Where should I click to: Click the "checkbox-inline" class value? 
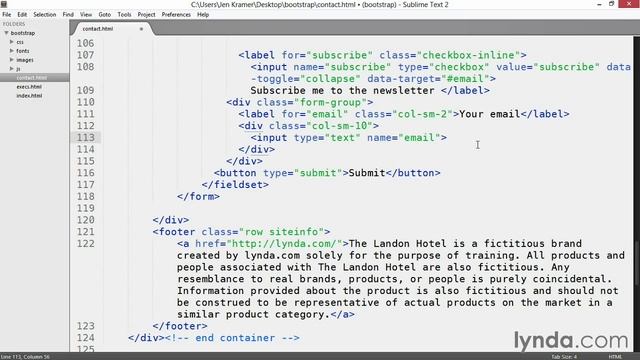(x=468, y=55)
